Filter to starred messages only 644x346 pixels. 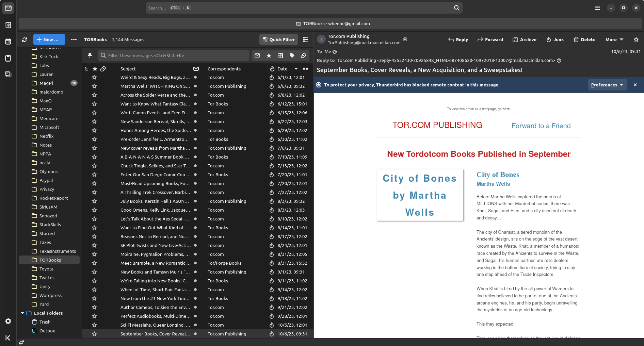[269, 55]
